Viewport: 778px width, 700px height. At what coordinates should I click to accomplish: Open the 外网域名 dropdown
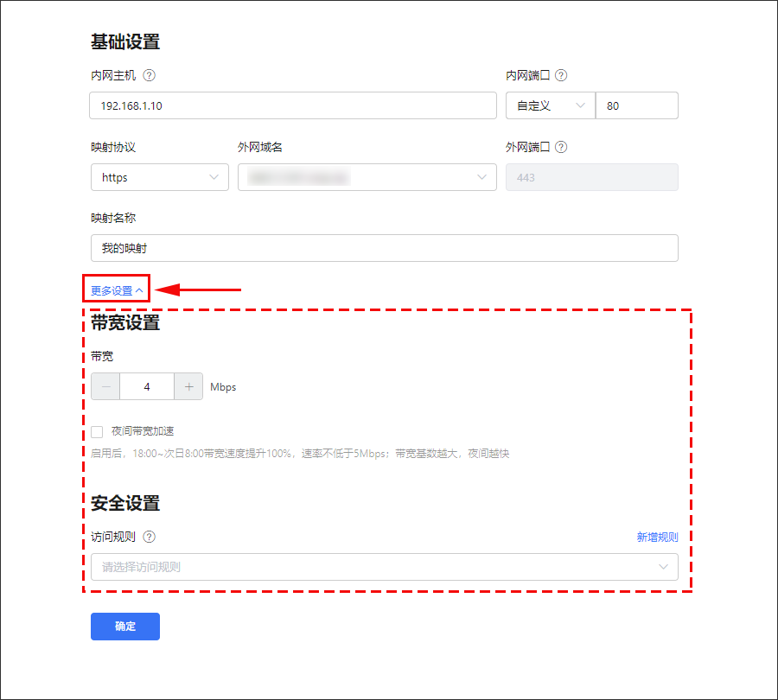click(367, 177)
